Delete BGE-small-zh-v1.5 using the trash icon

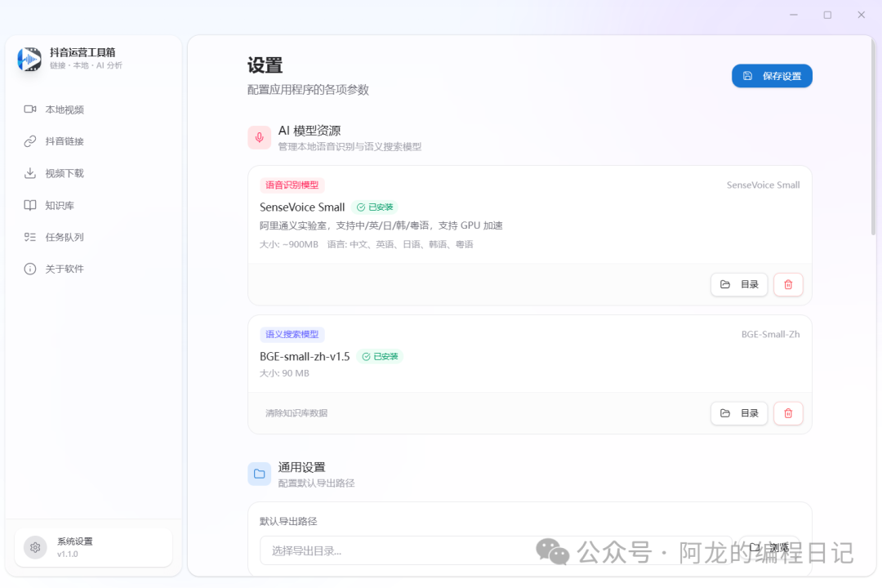pyautogui.click(x=787, y=413)
